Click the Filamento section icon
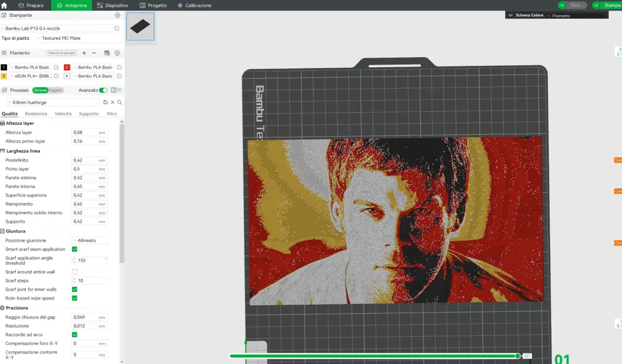Screen dimensions: 622x364 4,53
